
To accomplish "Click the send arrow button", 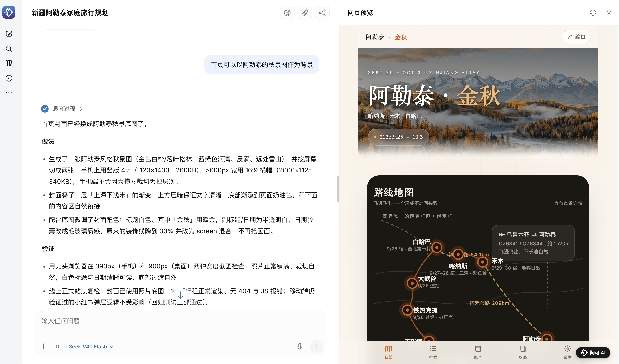I will click(317, 347).
